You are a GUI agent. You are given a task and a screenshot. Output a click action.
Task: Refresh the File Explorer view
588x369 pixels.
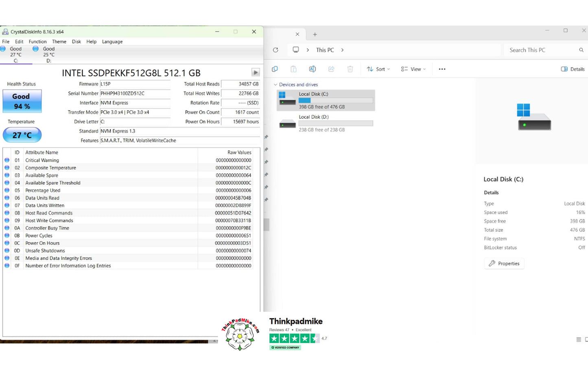click(275, 50)
